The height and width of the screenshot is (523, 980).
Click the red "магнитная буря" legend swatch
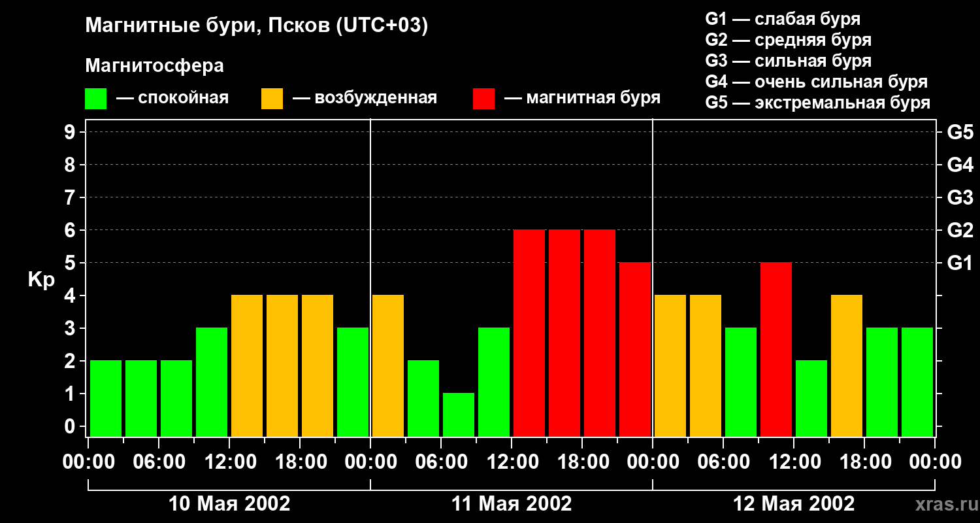point(483,98)
